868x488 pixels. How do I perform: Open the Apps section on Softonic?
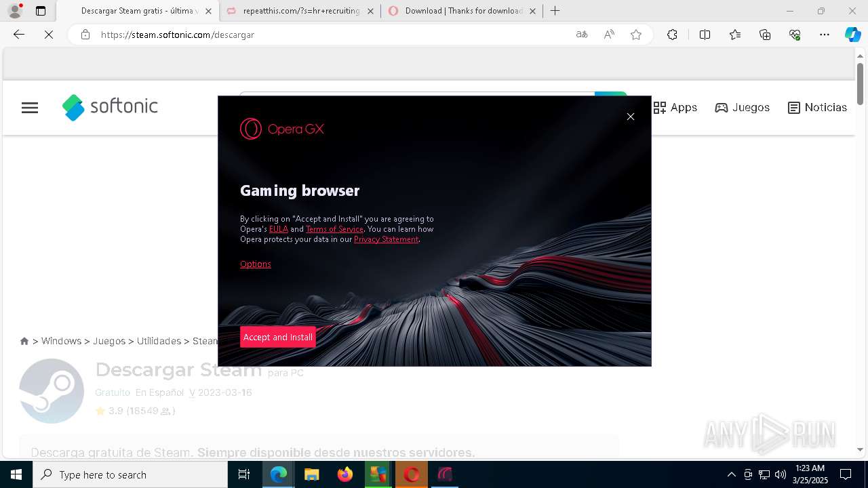click(x=675, y=108)
